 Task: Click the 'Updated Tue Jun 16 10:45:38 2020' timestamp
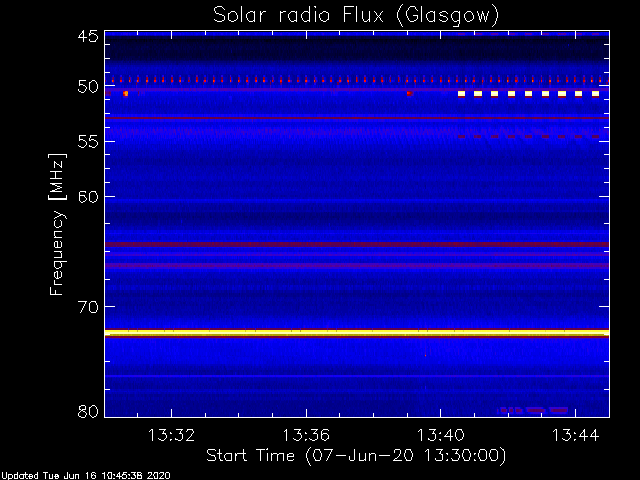tap(86, 476)
